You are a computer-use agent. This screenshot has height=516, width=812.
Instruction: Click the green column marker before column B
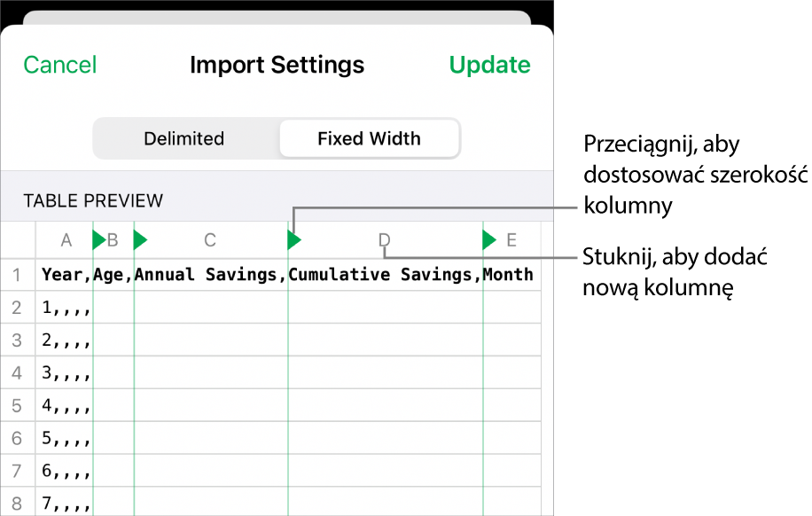(98, 239)
